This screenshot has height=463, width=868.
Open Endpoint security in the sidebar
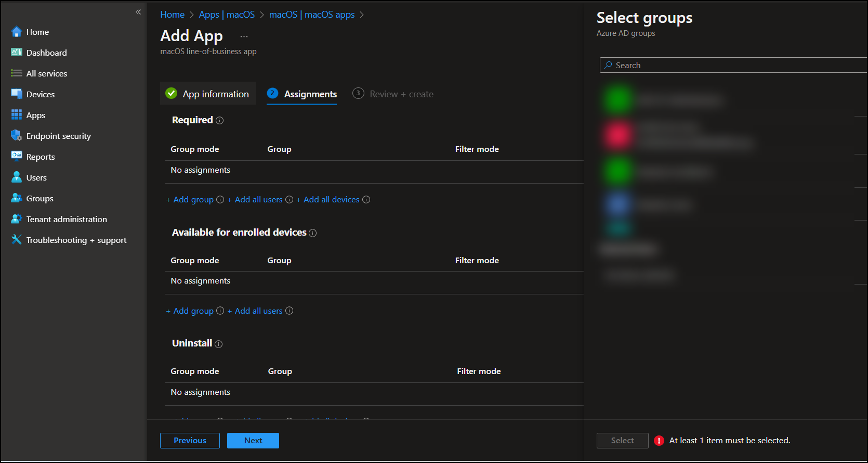[x=59, y=136]
